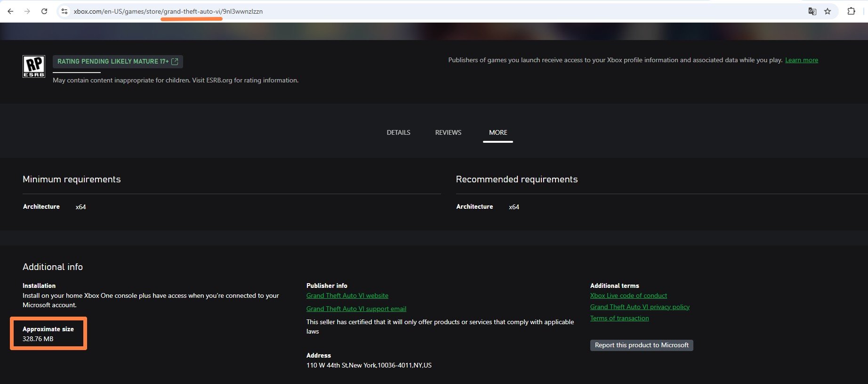Click the xbox.com address bar URL
Image resolution: width=868 pixels, height=384 pixels.
coord(168,11)
